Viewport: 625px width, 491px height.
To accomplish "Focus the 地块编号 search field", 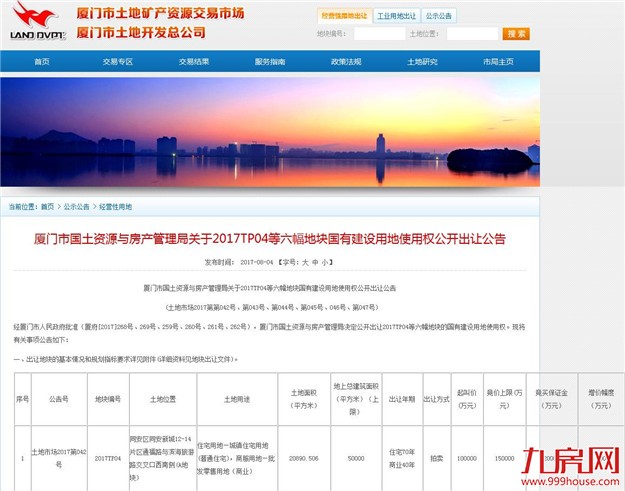I will (379, 34).
